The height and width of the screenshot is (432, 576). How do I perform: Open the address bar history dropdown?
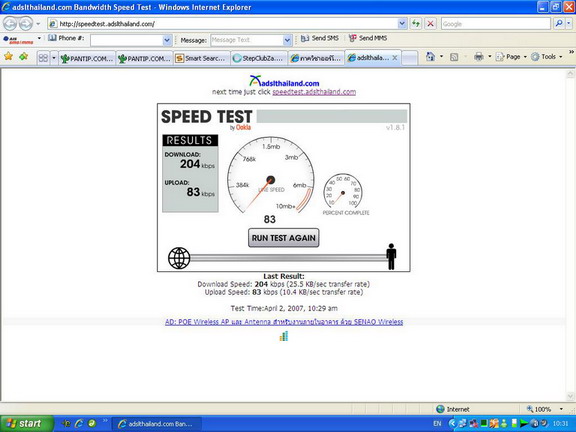402,24
